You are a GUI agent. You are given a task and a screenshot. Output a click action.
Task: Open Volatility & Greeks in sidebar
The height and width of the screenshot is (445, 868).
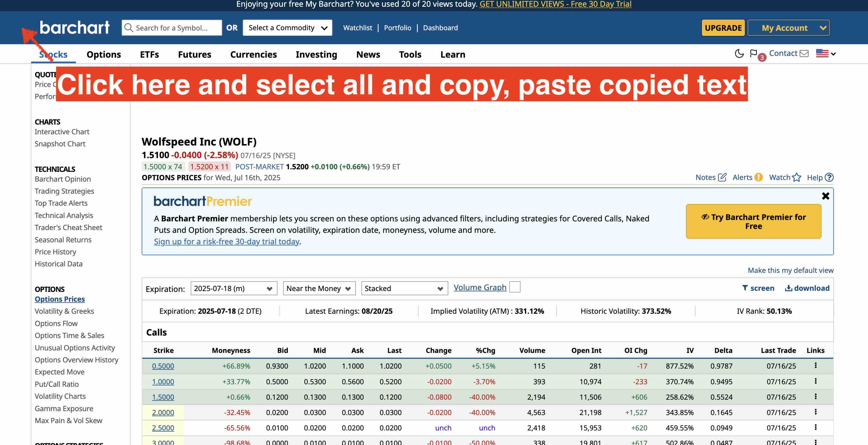click(x=64, y=311)
